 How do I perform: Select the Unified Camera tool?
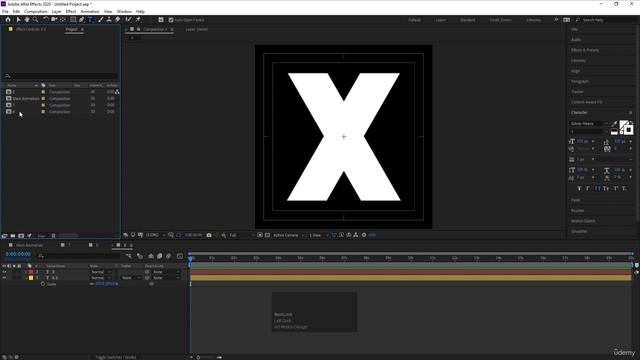pos(54,20)
